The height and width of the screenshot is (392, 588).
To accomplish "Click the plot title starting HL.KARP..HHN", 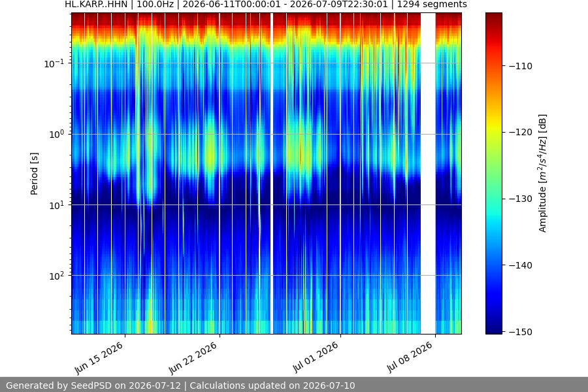I will coord(266,5).
